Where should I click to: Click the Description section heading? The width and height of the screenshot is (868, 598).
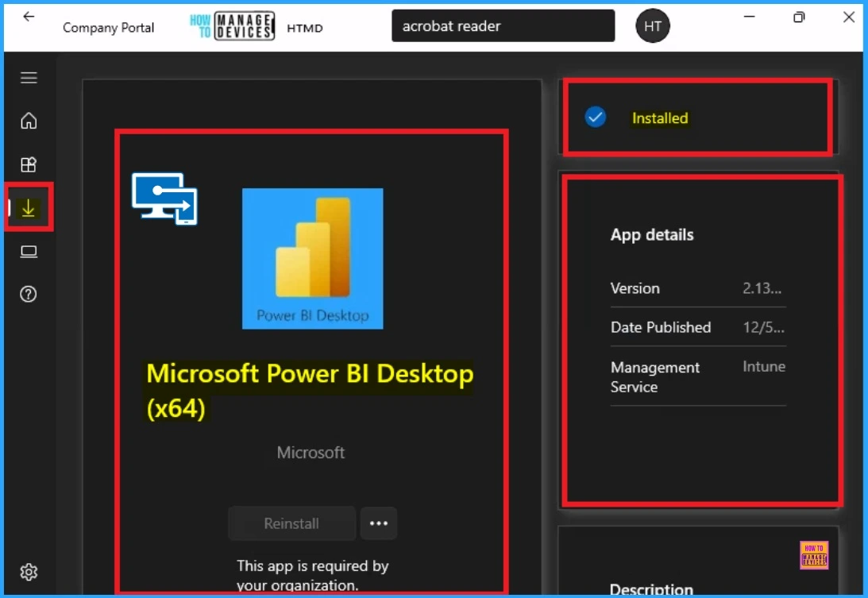651,589
